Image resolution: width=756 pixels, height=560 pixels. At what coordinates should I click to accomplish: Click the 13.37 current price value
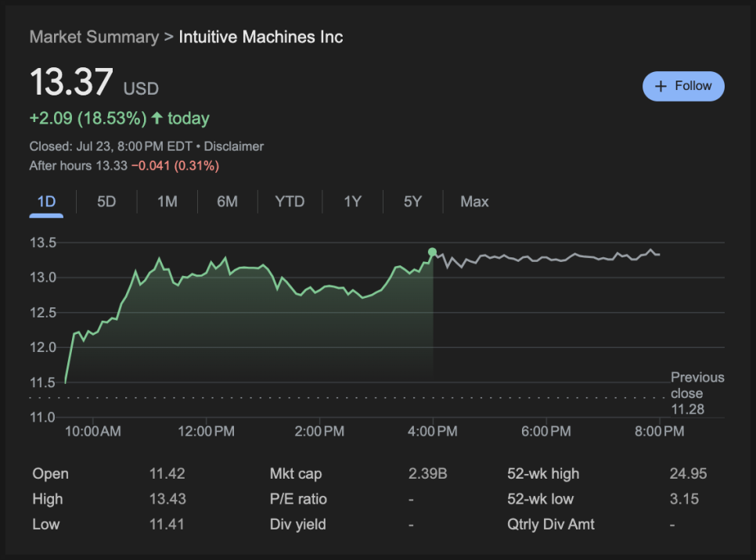71,82
